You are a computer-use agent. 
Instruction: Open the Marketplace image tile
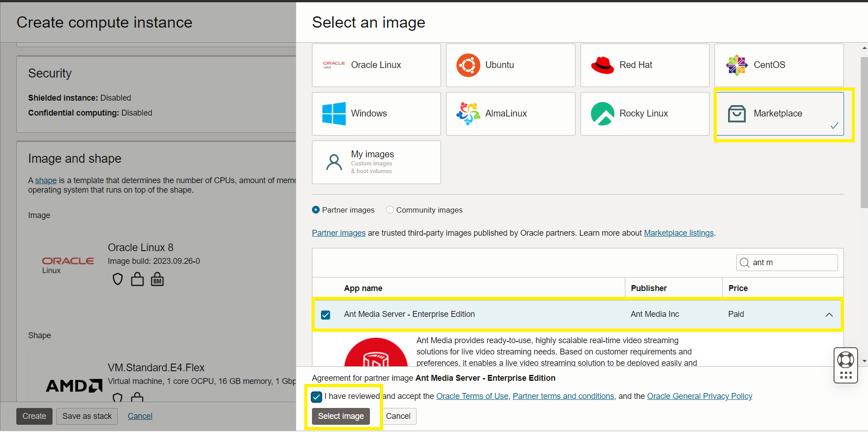780,114
